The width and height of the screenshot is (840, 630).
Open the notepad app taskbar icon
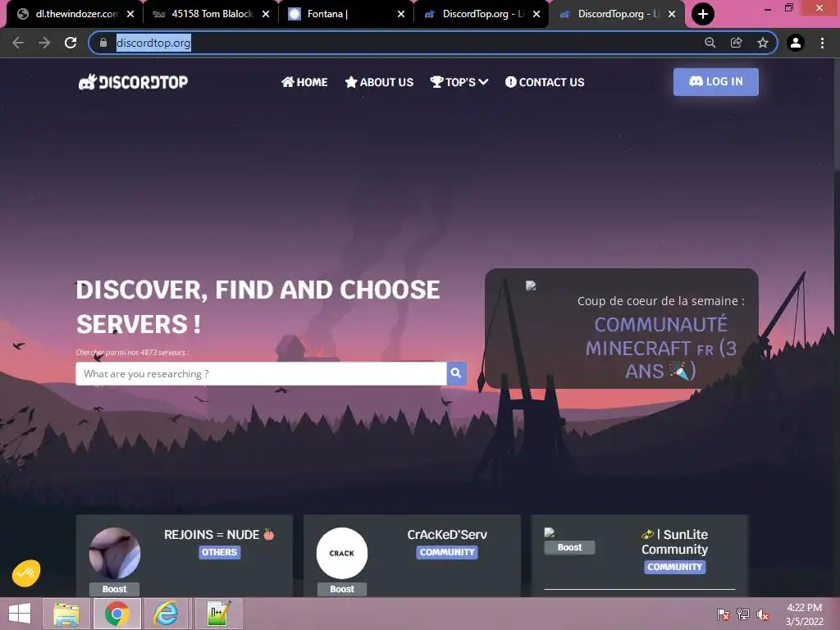pos(218,614)
